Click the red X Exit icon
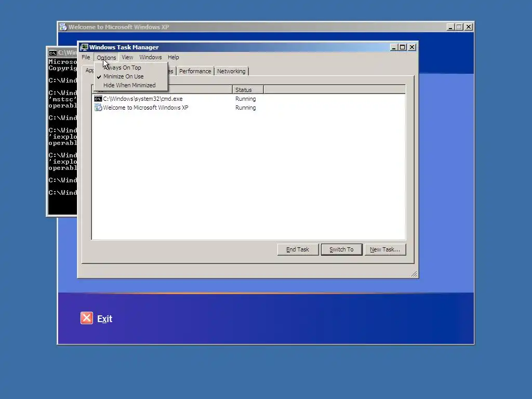 [87, 318]
